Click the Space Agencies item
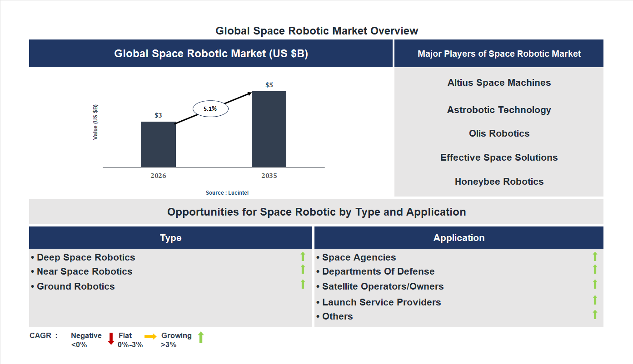Image resolution: width=633 pixels, height=364 pixels. 356,257
